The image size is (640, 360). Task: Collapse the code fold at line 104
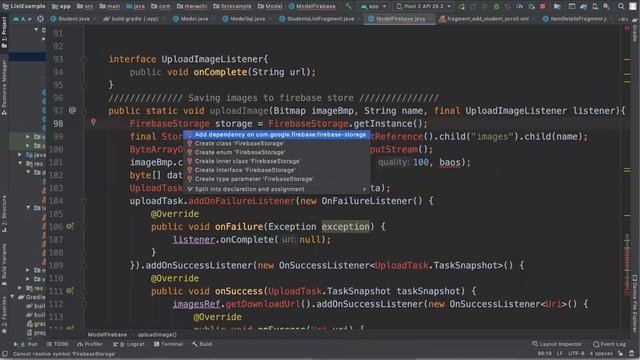coord(84,201)
